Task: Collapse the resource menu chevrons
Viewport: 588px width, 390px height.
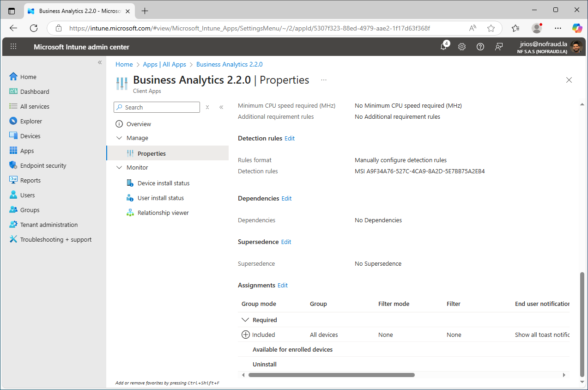Action: click(x=221, y=107)
